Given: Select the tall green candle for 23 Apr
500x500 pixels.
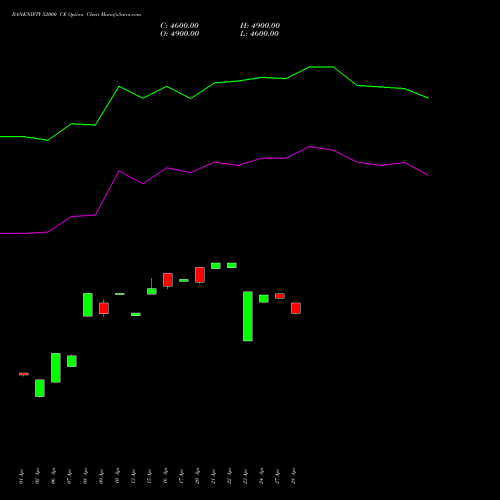Looking at the screenshot, I should (248, 316).
